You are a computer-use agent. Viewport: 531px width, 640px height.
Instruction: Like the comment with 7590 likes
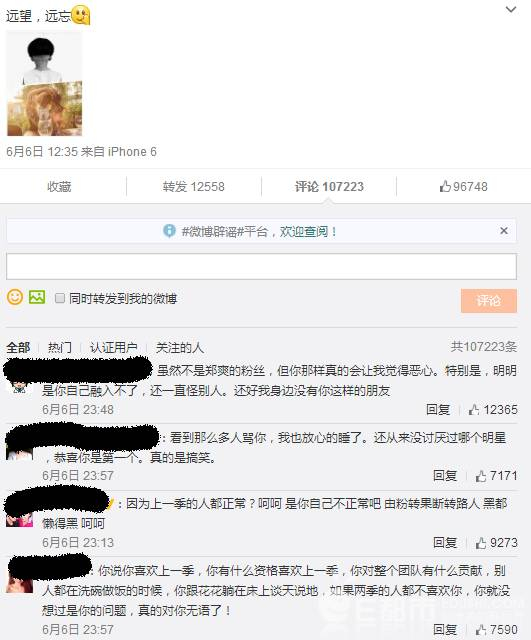point(496,629)
